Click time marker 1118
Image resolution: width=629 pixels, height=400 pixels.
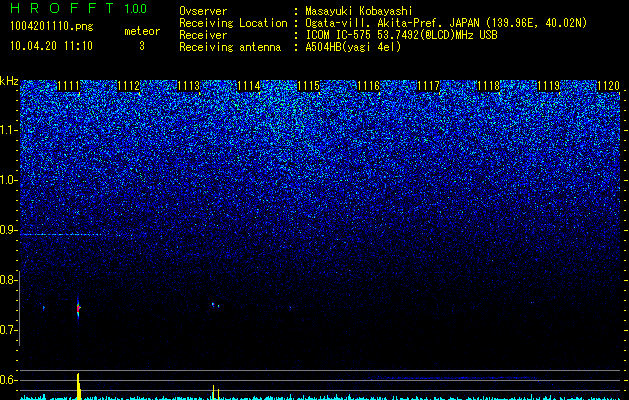pyautogui.click(x=488, y=86)
